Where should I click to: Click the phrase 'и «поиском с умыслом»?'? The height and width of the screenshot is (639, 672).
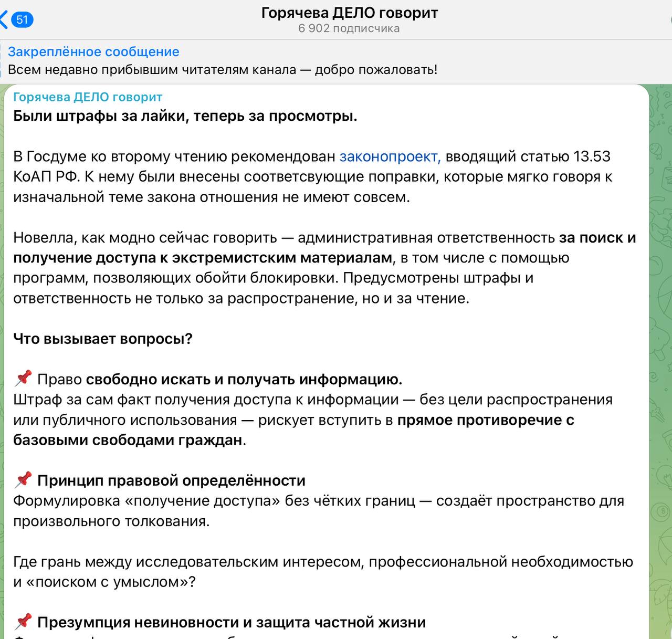pos(104,582)
